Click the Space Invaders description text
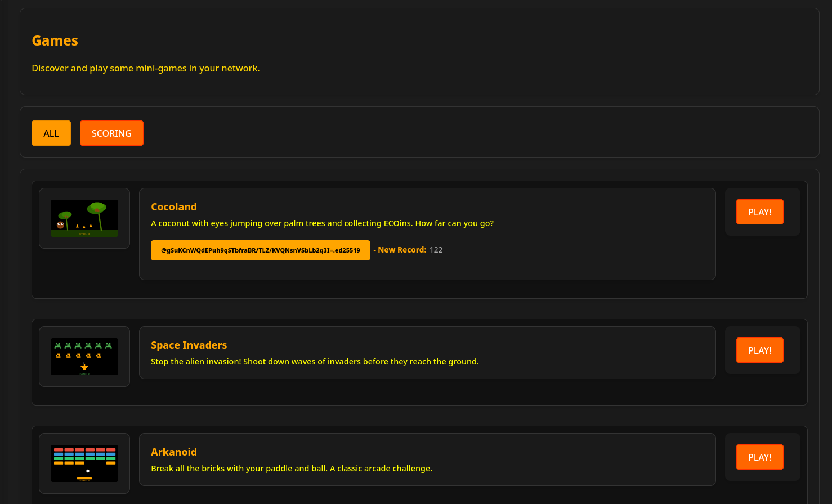 click(x=315, y=362)
